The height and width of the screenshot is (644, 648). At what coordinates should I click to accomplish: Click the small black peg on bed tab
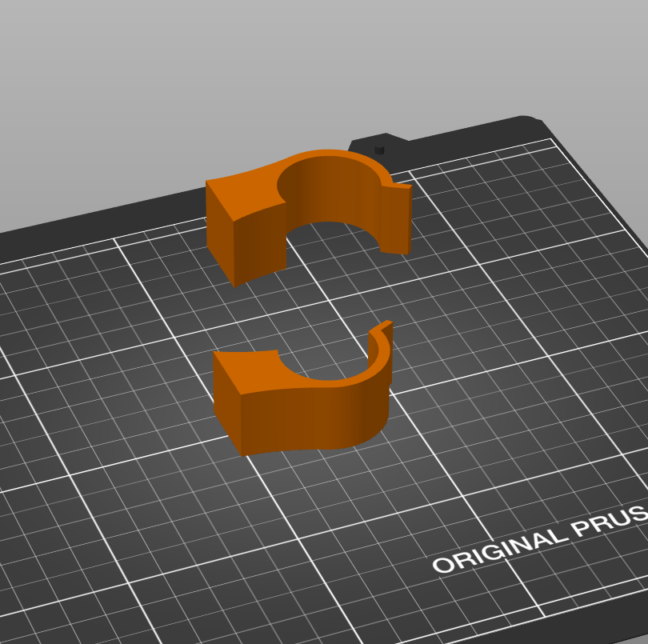[x=379, y=150]
